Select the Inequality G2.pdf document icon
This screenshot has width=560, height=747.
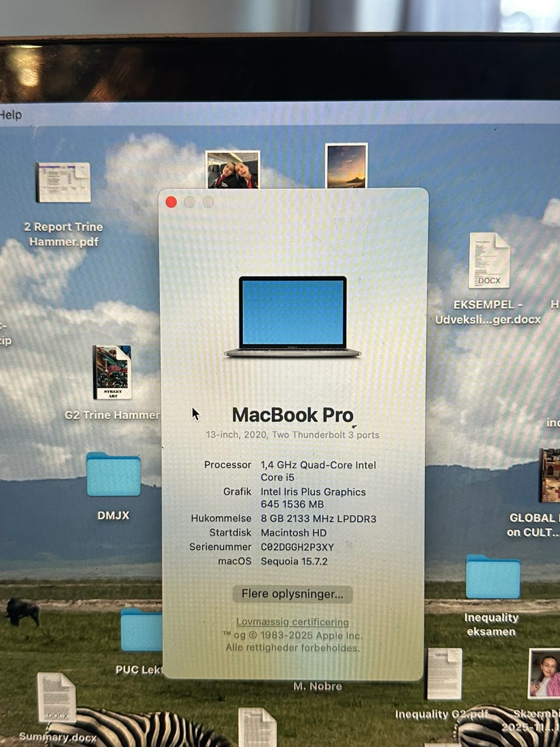coord(444,673)
